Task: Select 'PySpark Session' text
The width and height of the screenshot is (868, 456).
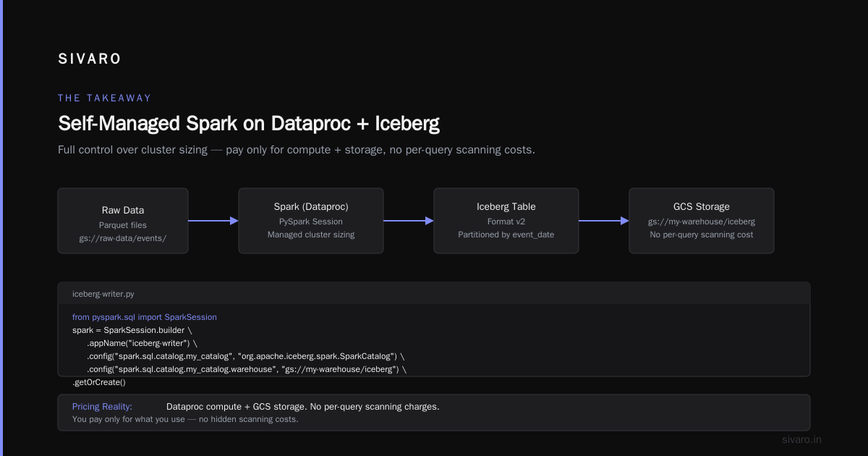Action: tap(311, 221)
